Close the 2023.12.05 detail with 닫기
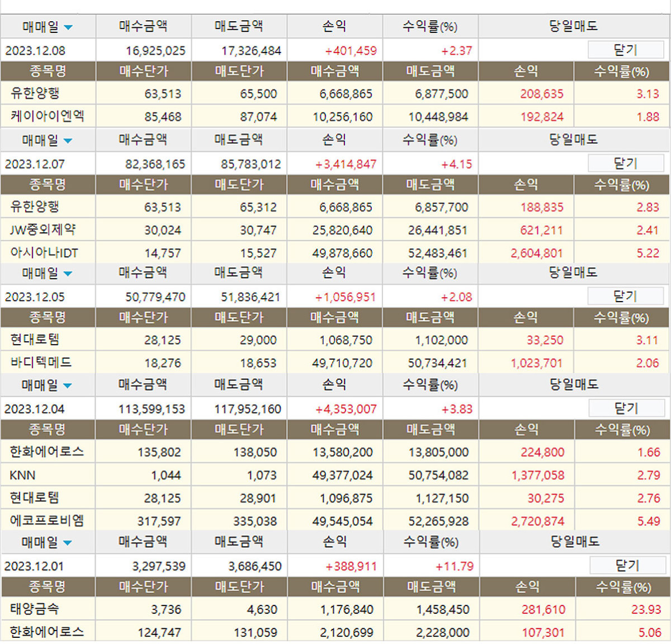671x644 pixels. (x=624, y=297)
